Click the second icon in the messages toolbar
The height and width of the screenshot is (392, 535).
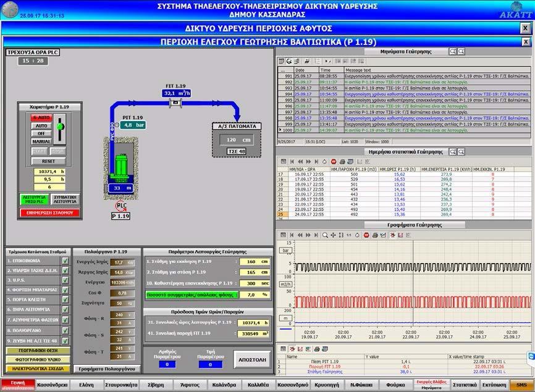(289, 61)
